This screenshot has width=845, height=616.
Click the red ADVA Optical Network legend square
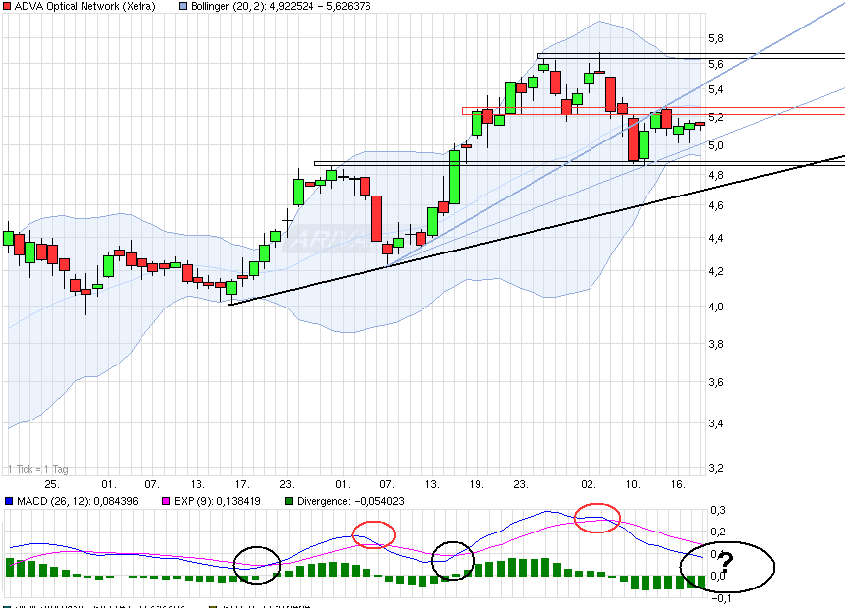coord(8,6)
